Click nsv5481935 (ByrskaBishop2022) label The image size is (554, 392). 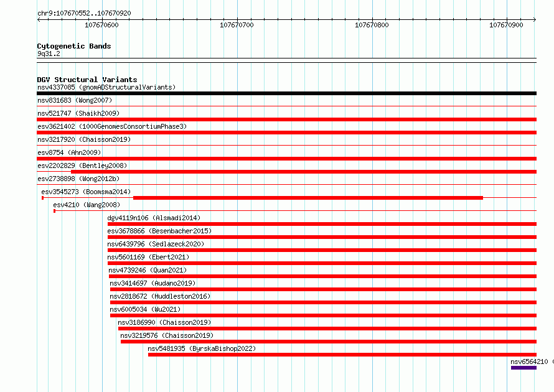coord(202,348)
